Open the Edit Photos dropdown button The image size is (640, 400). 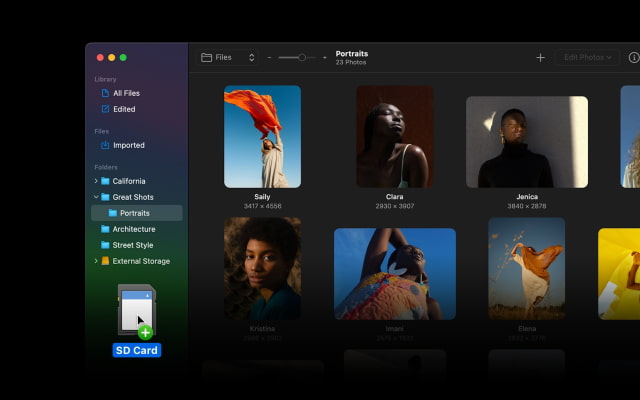click(587, 58)
